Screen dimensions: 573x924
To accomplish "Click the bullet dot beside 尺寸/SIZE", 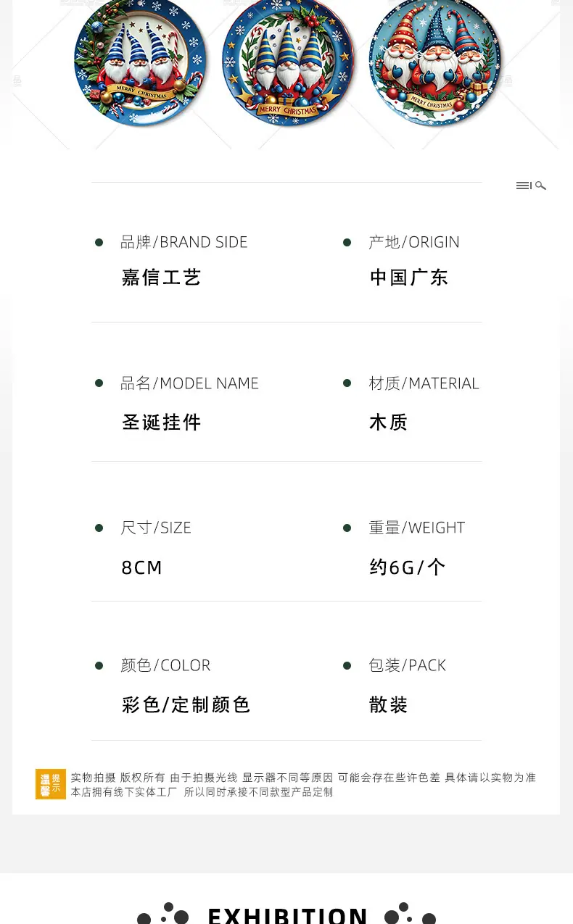I will (99, 528).
